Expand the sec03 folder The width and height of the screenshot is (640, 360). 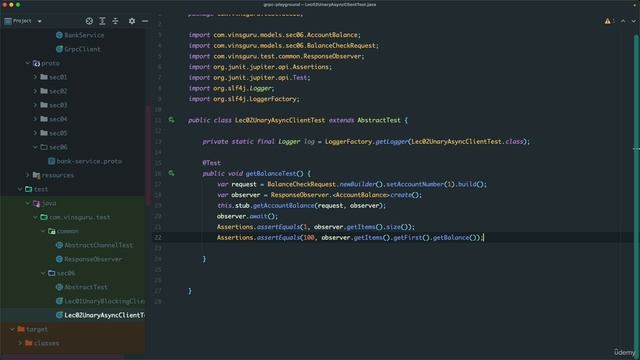(35, 105)
